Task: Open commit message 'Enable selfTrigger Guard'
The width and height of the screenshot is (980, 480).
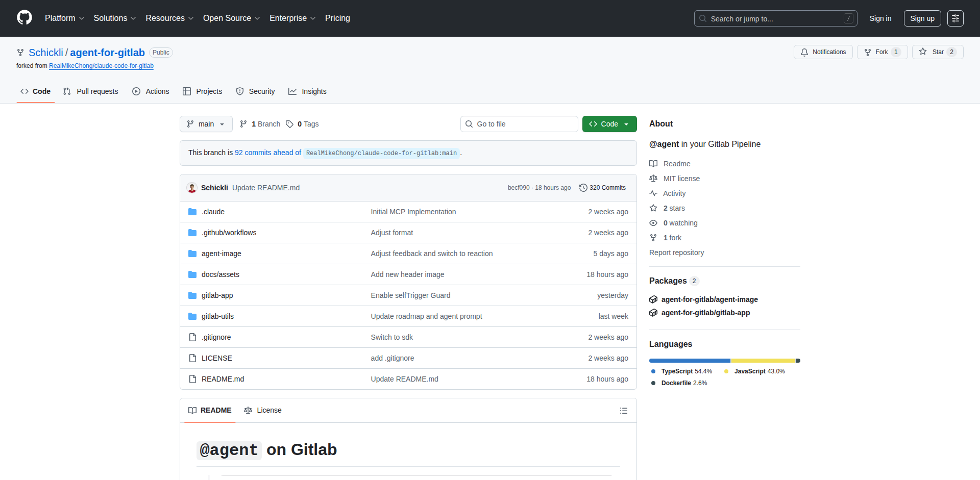Action: point(410,295)
